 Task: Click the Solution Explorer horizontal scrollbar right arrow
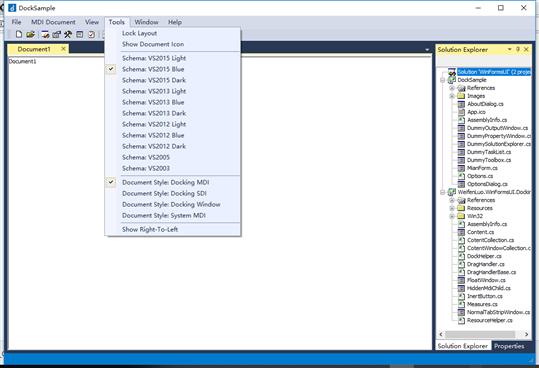pyautogui.click(x=526, y=334)
